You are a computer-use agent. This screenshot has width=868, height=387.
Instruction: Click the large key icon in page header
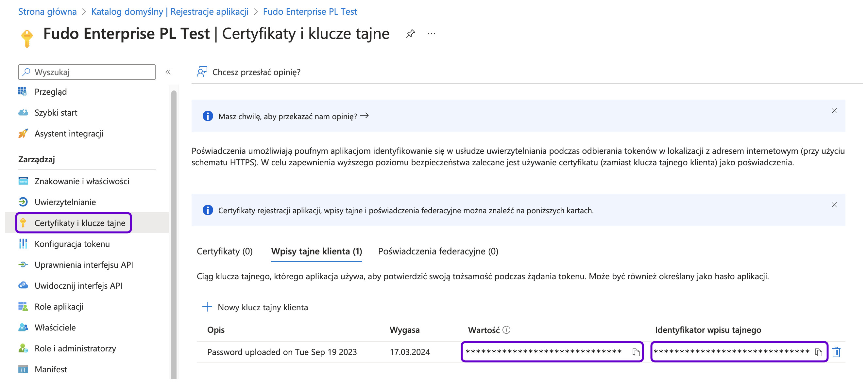point(26,38)
